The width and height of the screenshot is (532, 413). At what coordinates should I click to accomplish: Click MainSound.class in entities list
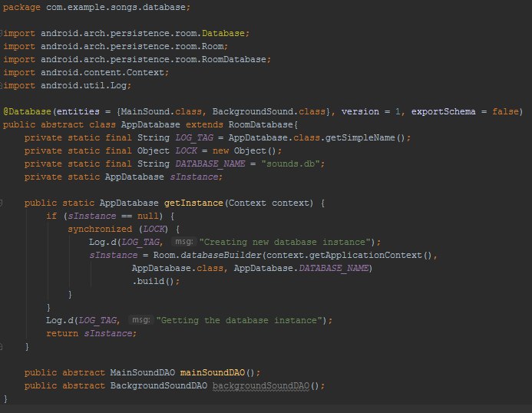(161, 111)
